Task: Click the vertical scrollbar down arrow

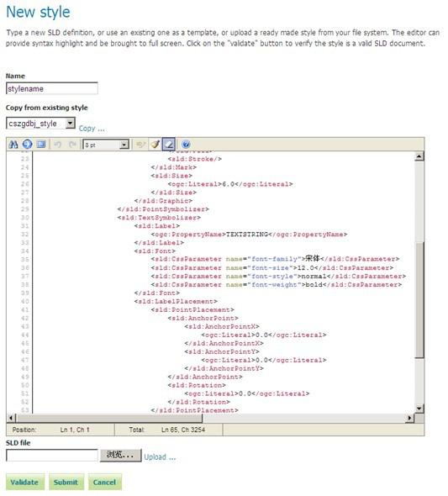Action: point(419,409)
